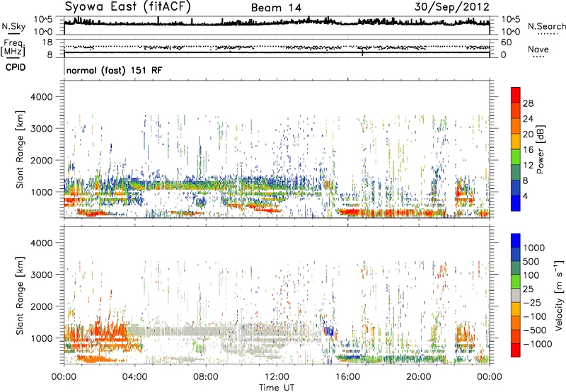Click the '100' label on Velocity colorbar
The height and width of the screenshot is (392, 566).
(531, 275)
